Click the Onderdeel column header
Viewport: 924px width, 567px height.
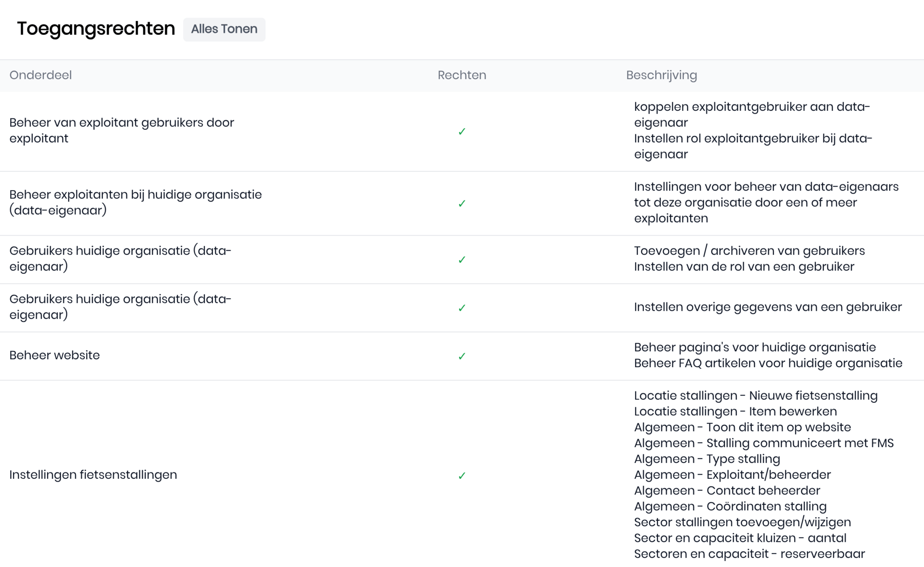(x=40, y=75)
